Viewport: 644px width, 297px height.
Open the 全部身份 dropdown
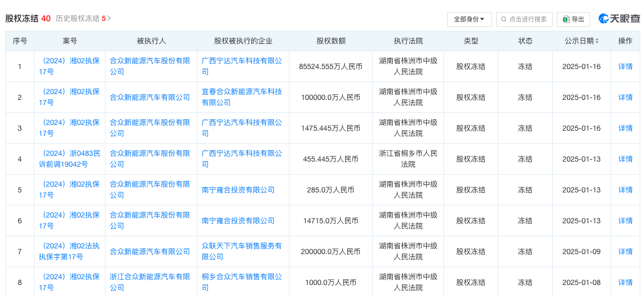pos(469,19)
